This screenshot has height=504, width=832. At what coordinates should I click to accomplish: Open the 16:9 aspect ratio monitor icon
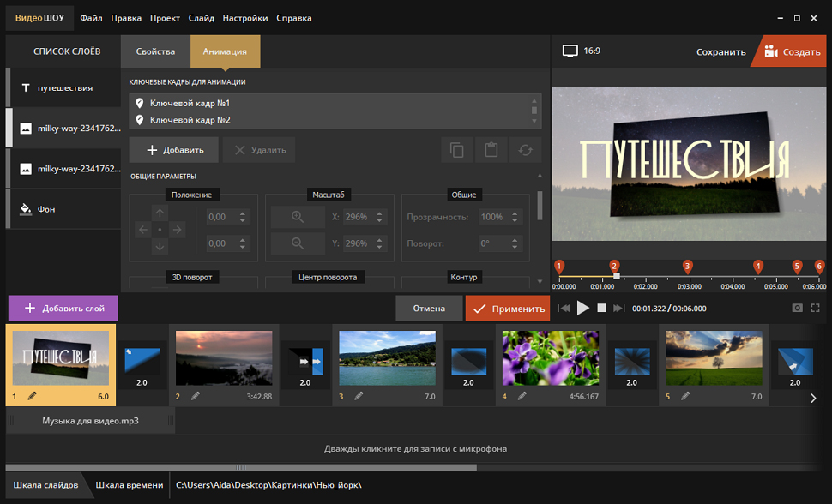coord(570,51)
